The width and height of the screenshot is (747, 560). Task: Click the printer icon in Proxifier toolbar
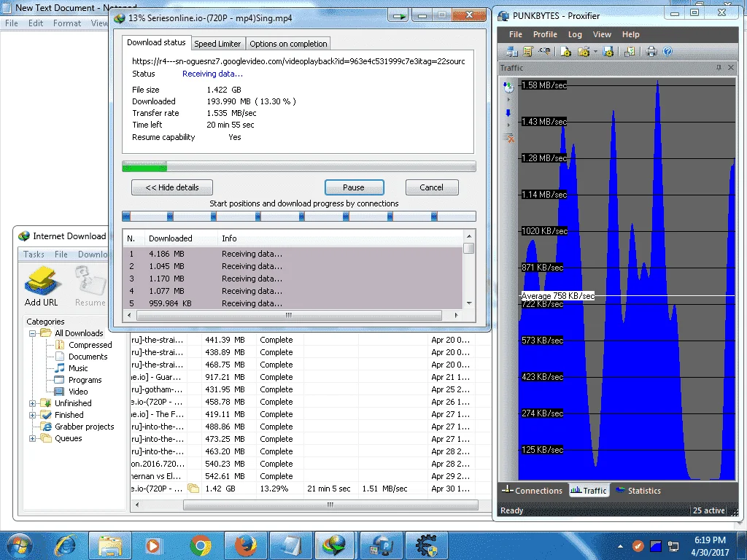click(x=651, y=52)
